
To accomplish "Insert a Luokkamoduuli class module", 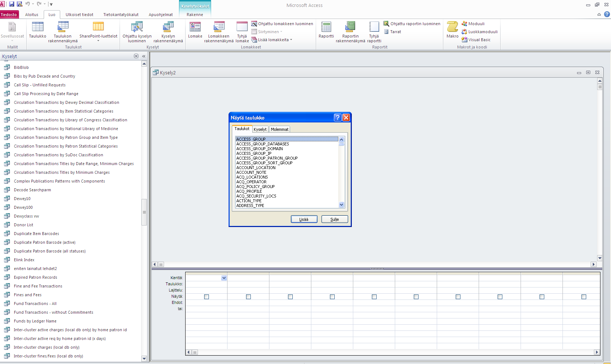I will coord(479,32).
